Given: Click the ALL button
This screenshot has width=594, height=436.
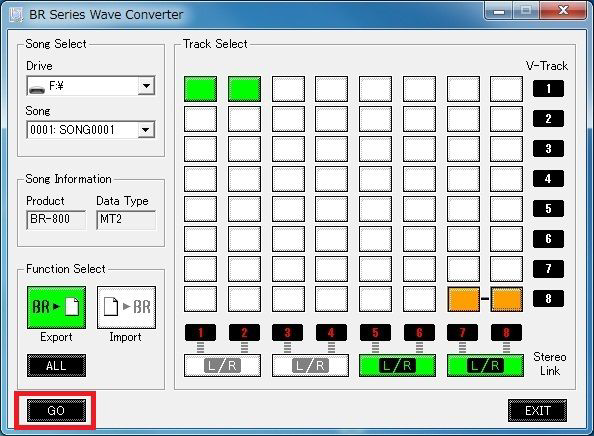Looking at the screenshot, I should 56,366.
